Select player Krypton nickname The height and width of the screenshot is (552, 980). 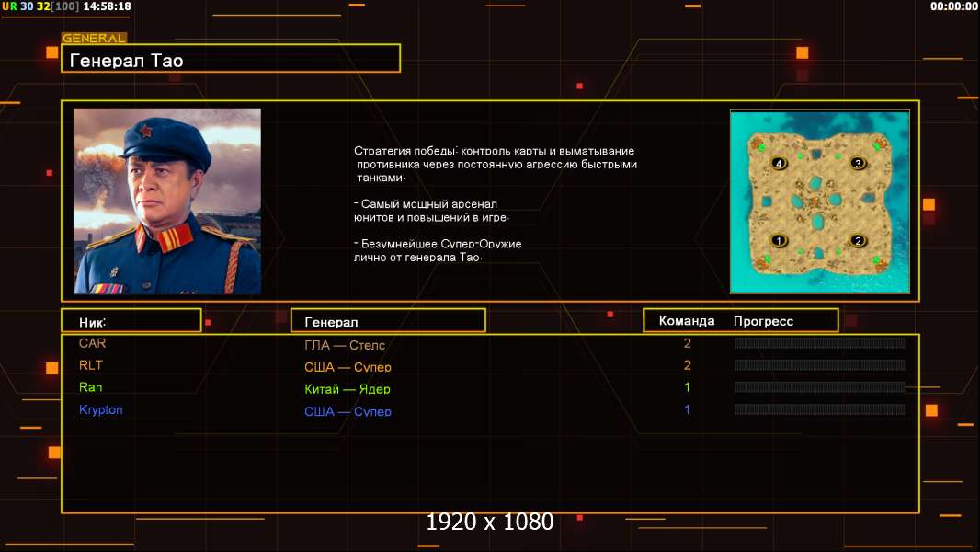(100, 410)
